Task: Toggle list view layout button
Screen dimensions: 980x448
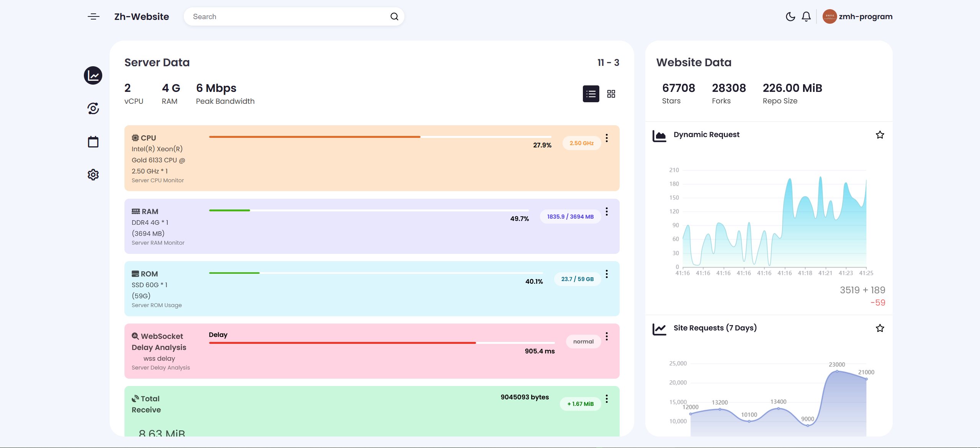Action: click(x=590, y=94)
